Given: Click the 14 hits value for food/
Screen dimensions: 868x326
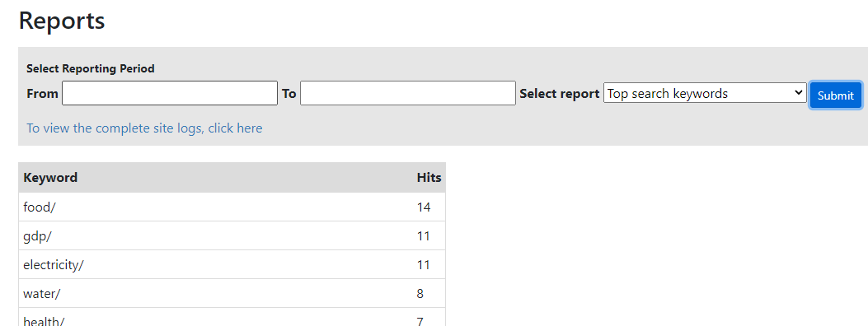Looking at the screenshot, I should (424, 207).
